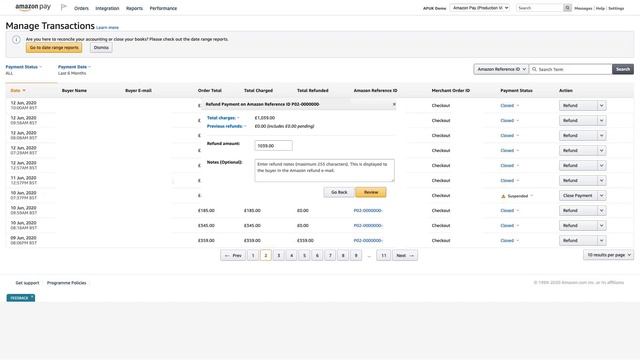Go to the previous page with Prev
The width and height of the screenshot is (640, 360).
click(233, 256)
